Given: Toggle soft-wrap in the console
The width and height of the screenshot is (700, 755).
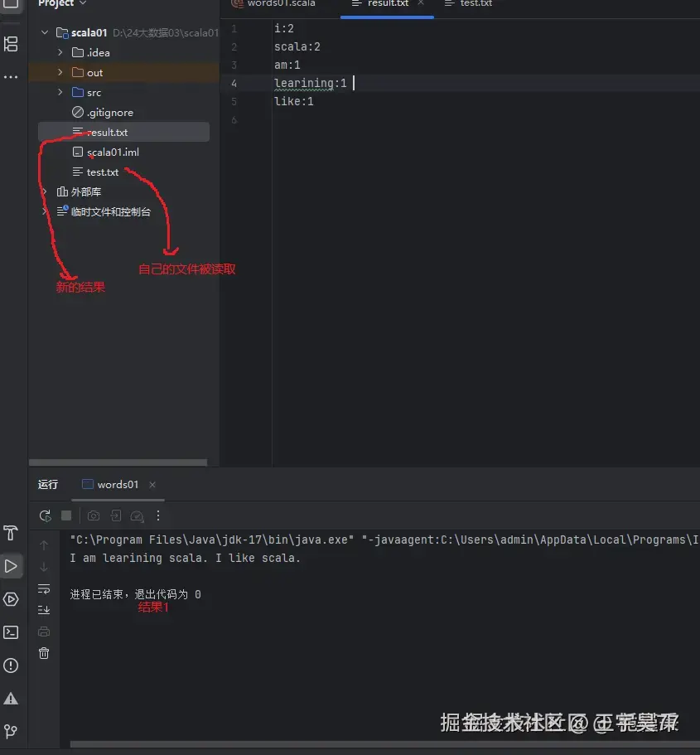Looking at the screenshot, I should click(44, 588).
